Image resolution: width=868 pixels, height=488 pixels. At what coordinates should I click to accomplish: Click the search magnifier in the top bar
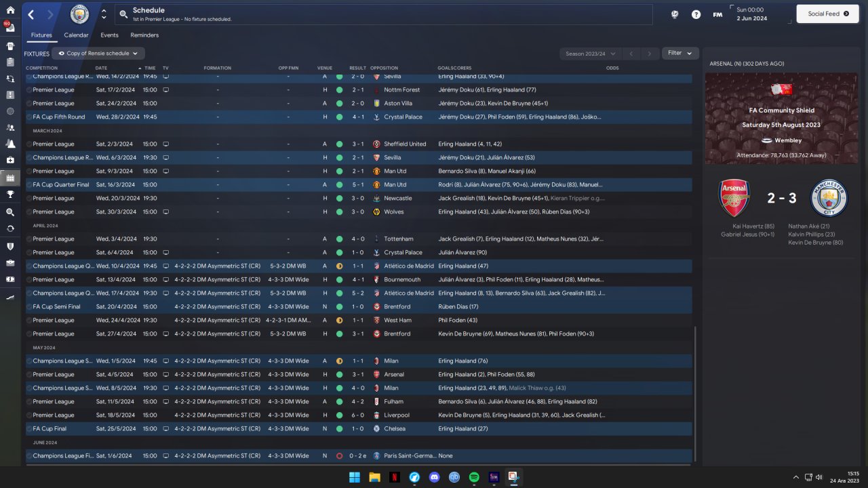[x=123, y=14]
